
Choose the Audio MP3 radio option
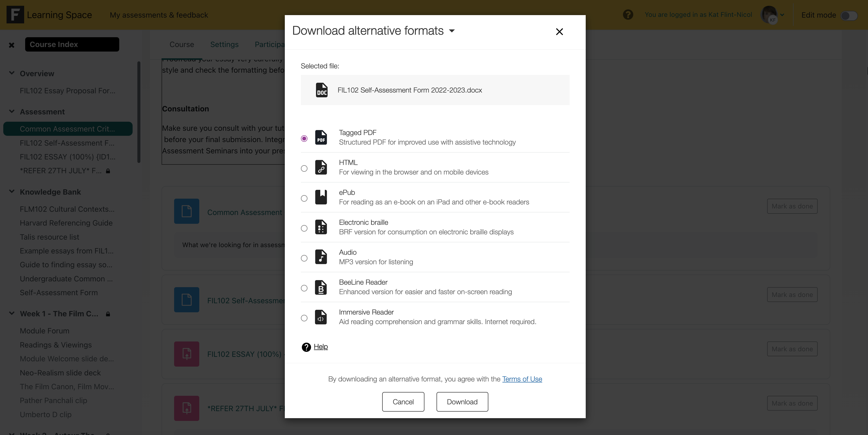304,258
